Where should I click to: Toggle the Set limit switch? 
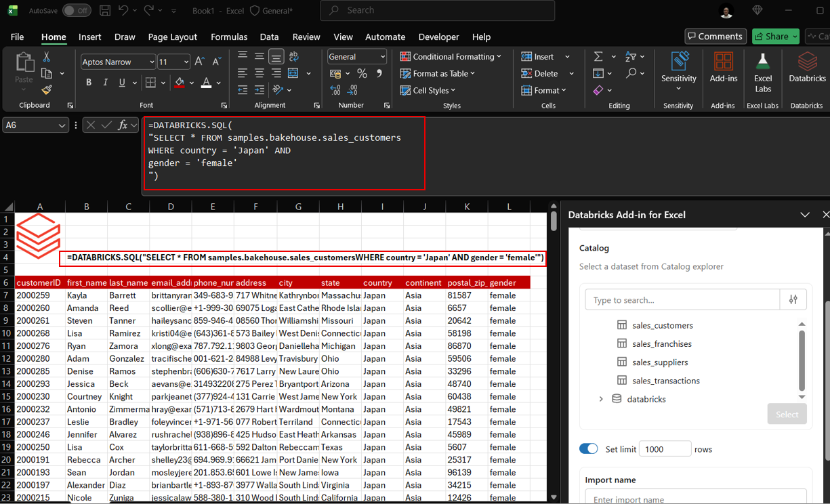tap(589, 448)
